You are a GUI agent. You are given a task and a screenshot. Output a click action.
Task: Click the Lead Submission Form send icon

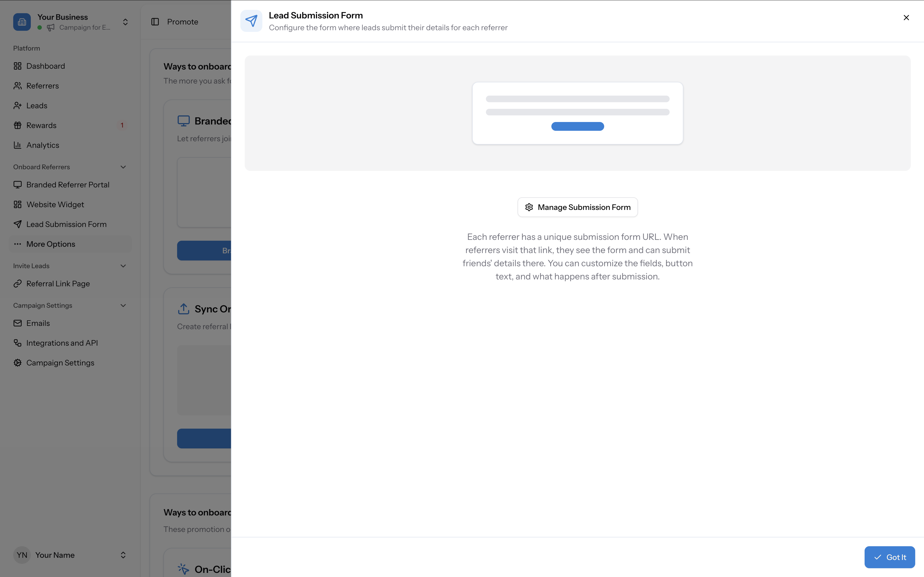coord(251,21)
